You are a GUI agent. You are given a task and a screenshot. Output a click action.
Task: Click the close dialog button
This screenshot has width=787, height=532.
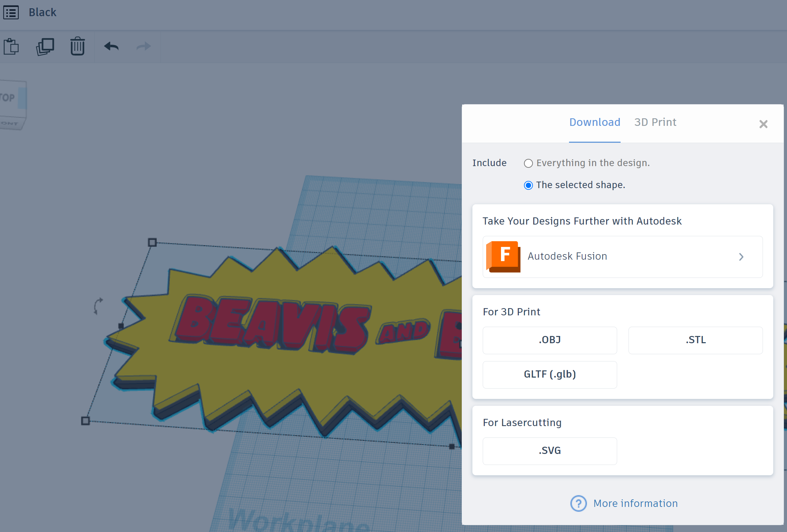pyautogui.click(x=763, y=124)
